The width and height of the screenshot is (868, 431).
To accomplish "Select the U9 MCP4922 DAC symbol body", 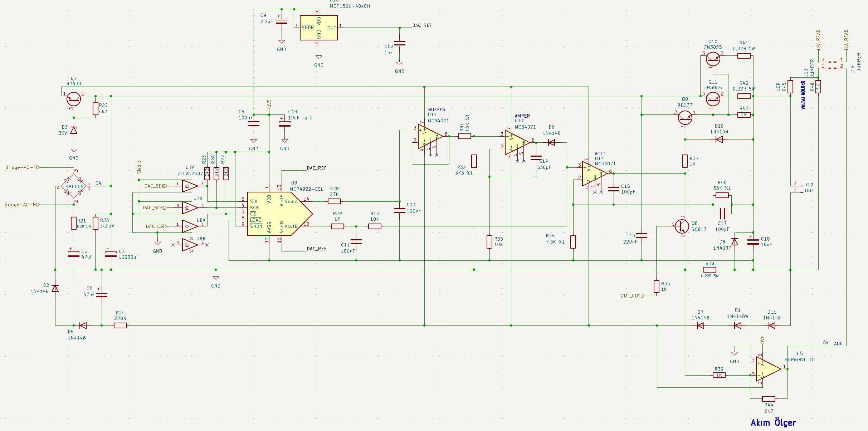I will (x=280, y=214).
